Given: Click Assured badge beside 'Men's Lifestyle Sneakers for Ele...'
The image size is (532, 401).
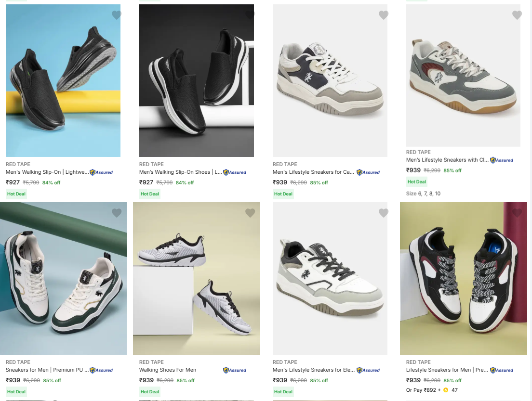Looking at the screenshot, I should tap(368, 370).
